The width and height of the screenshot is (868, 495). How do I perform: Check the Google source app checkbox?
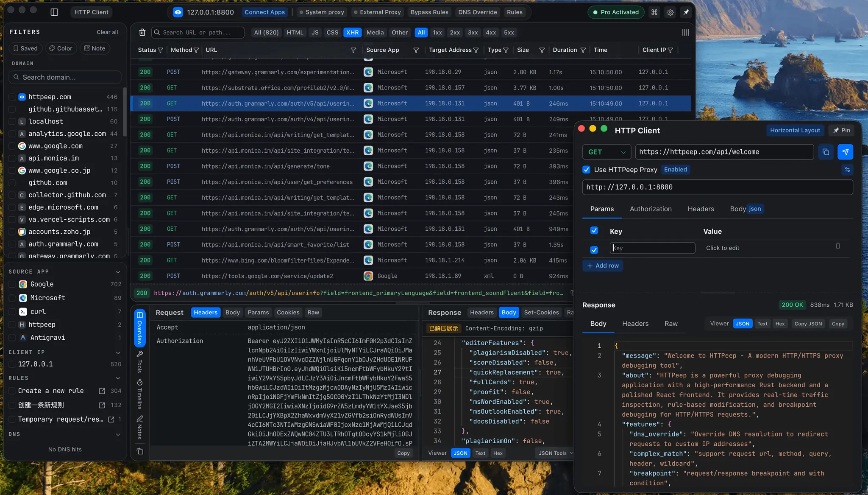coord(12,285)
